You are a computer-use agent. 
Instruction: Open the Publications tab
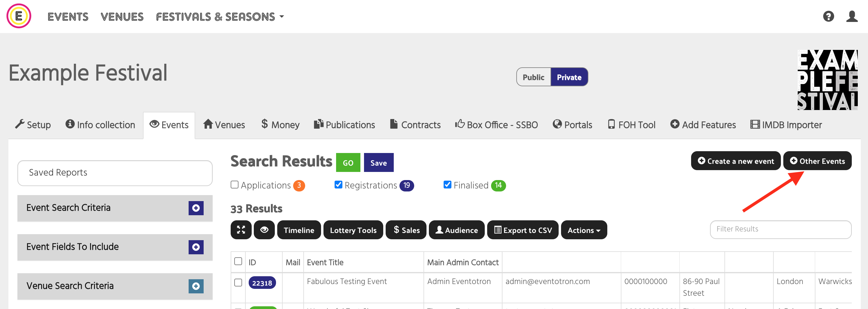[x=344, y=125]
